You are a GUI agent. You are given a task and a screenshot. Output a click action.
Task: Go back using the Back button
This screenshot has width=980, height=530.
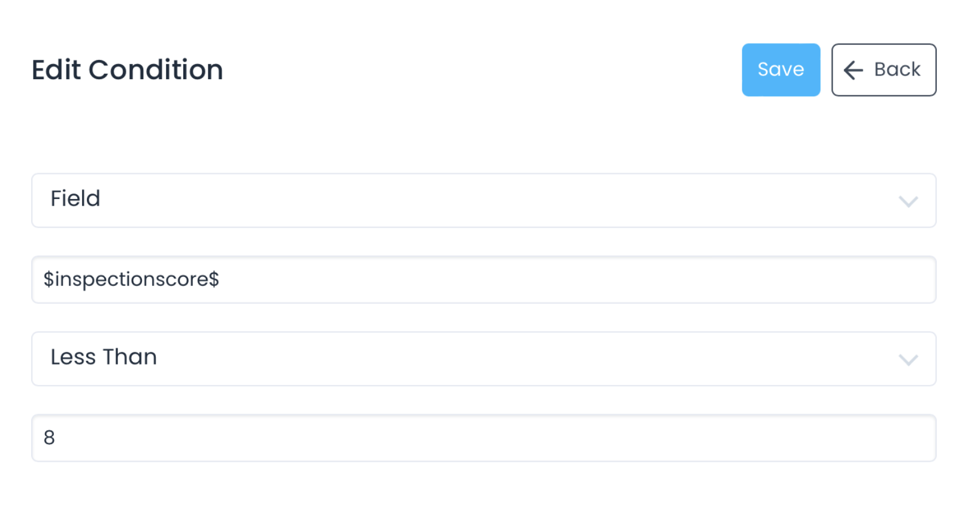point(884,70)
